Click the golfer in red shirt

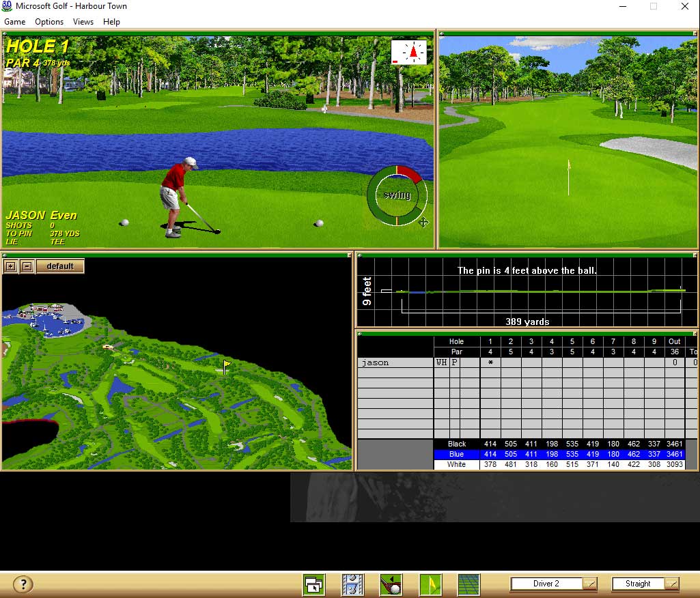tap(178, 197)
